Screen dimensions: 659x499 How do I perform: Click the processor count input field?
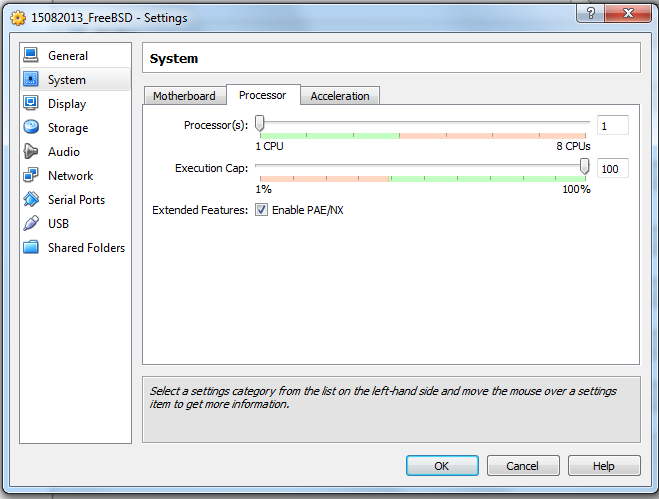[x=612, y=125]
